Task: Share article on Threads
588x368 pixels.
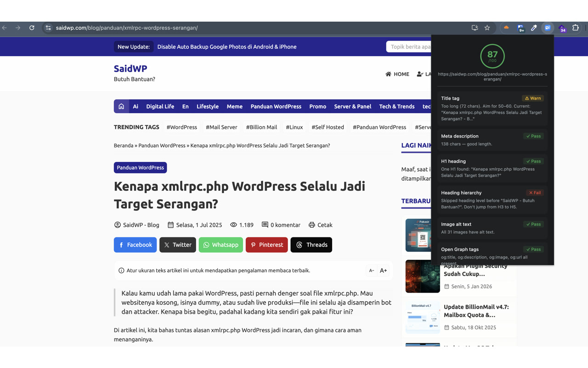Action: point(311,245)
